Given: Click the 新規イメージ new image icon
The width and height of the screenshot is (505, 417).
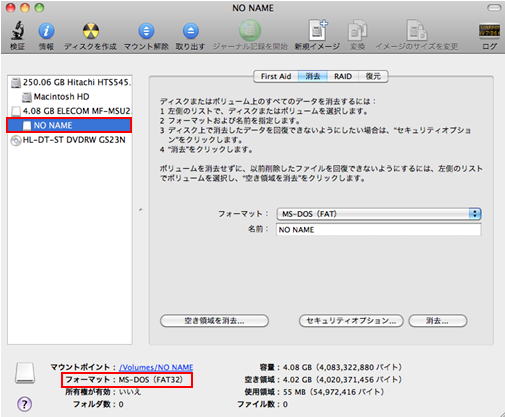Looking at the screenshot, I should click(317, 31).
